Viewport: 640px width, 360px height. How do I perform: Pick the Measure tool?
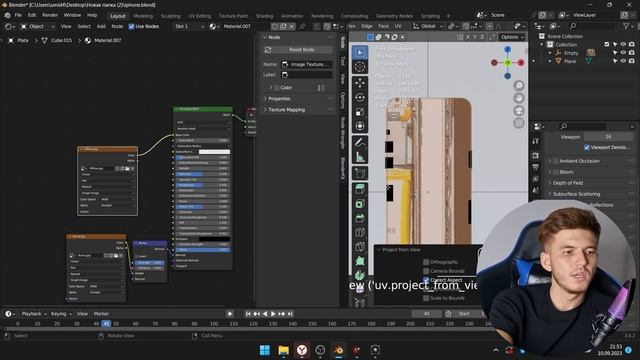click(x=360, y=157)
